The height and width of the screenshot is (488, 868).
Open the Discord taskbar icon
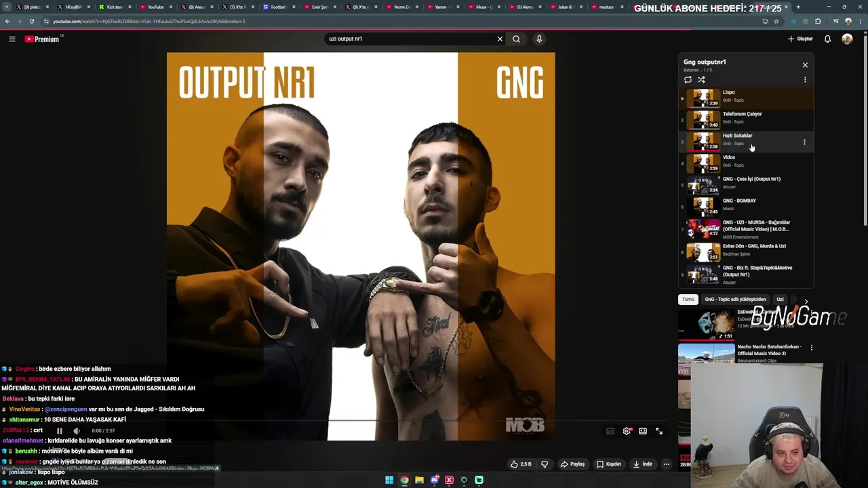tap(435, 480)
